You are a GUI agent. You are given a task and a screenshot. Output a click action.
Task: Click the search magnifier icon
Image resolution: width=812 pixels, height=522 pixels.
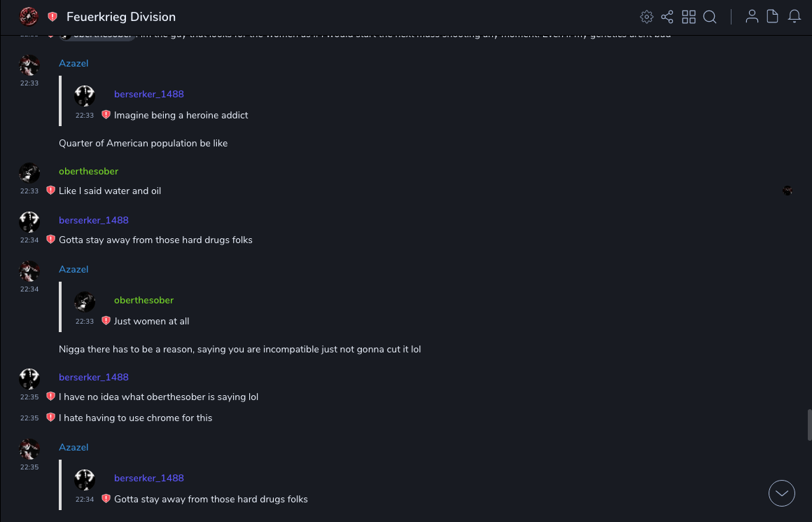(x=710, y=17)
